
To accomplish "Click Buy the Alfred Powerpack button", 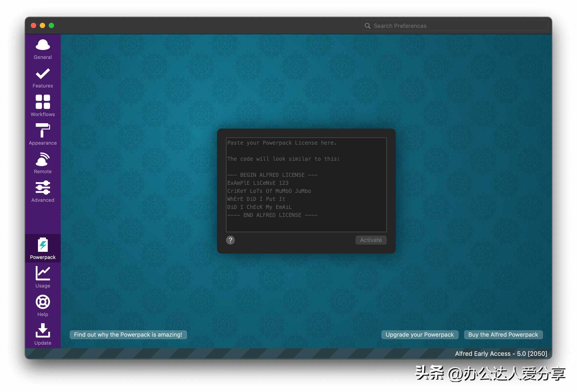I will pos(503,334).
